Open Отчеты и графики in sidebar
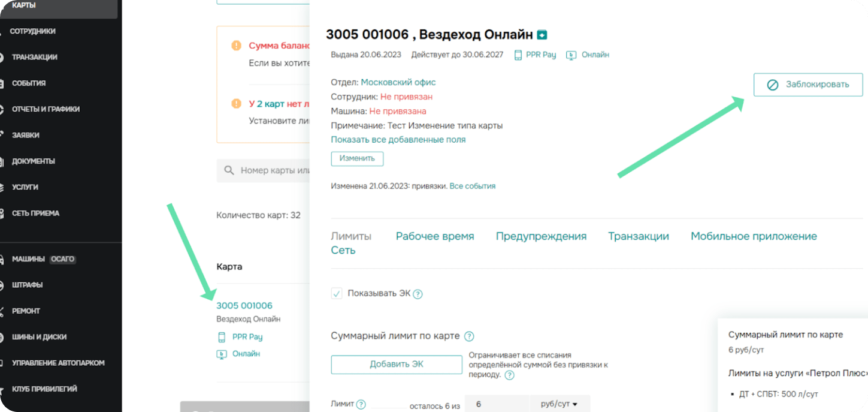 (46, 109)
